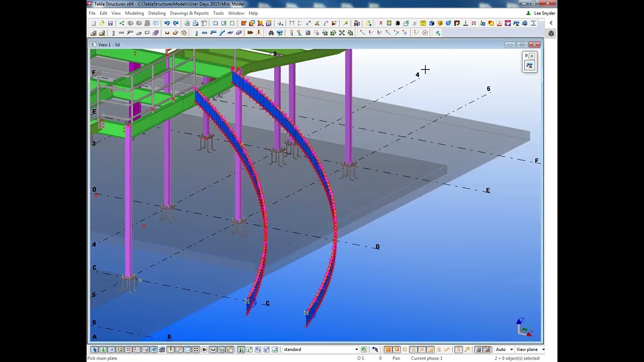This screenshot has width=644, height=362.
Task: Click the selection filter icon beside standard
Action: (x=364, y=349)
